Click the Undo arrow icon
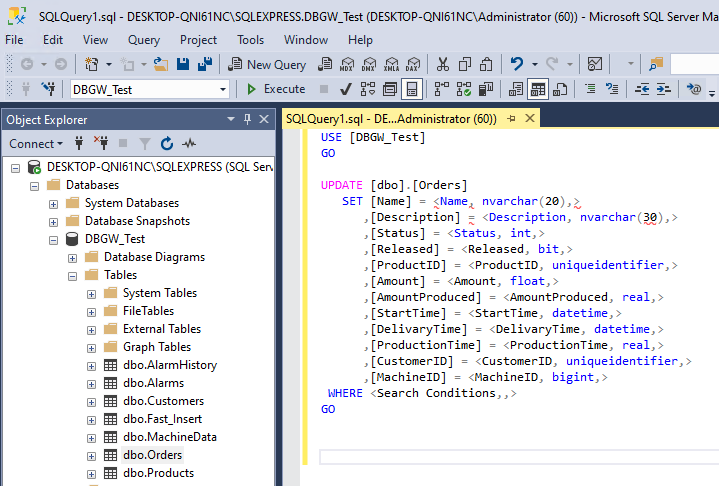This screenshot has width=719, height=486. [517, 64]
